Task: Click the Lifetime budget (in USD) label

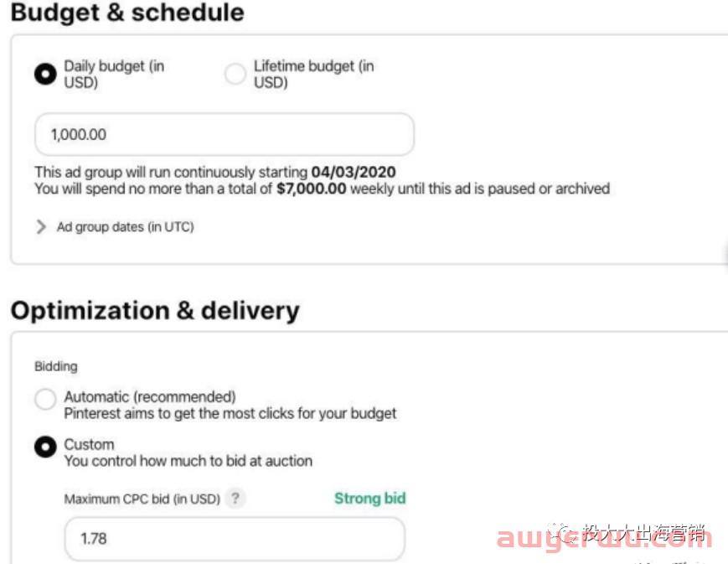Action: (314, 74)
